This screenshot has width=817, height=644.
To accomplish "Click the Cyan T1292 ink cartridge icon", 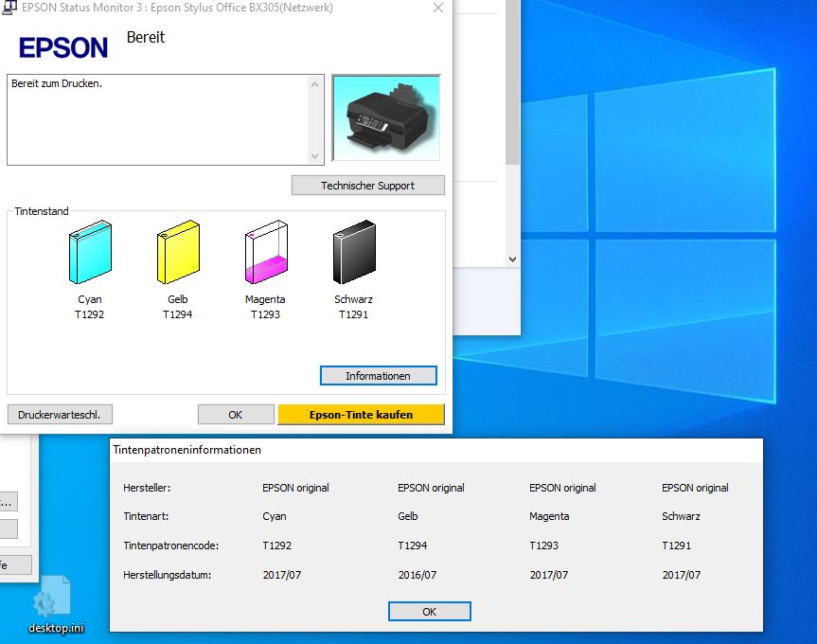I will (90, 252).
